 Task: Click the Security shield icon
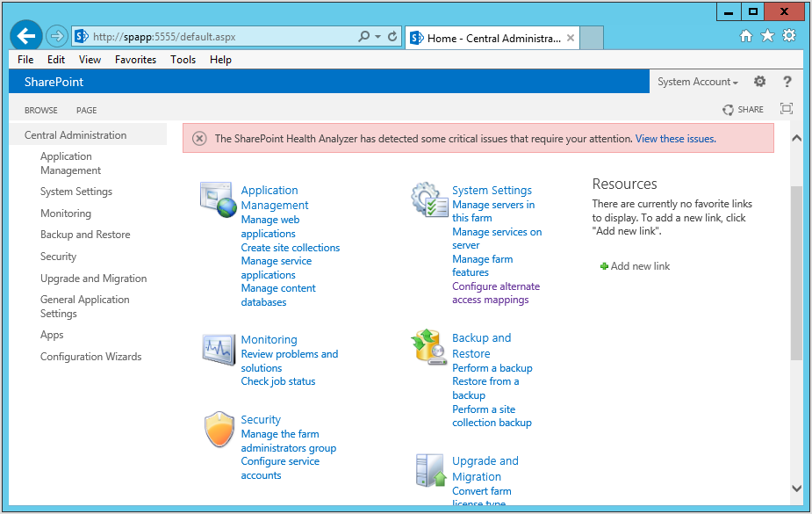pyautogui.click(x=219, y=429)
